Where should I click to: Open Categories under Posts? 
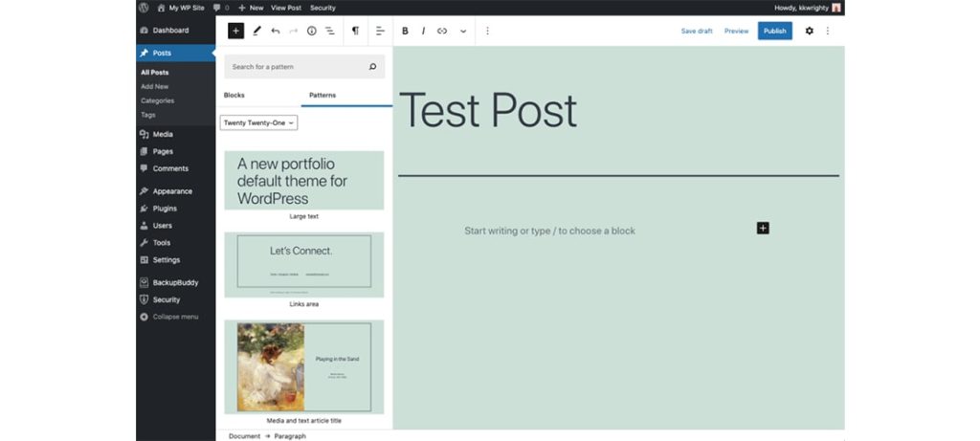(x=158, y=100)
